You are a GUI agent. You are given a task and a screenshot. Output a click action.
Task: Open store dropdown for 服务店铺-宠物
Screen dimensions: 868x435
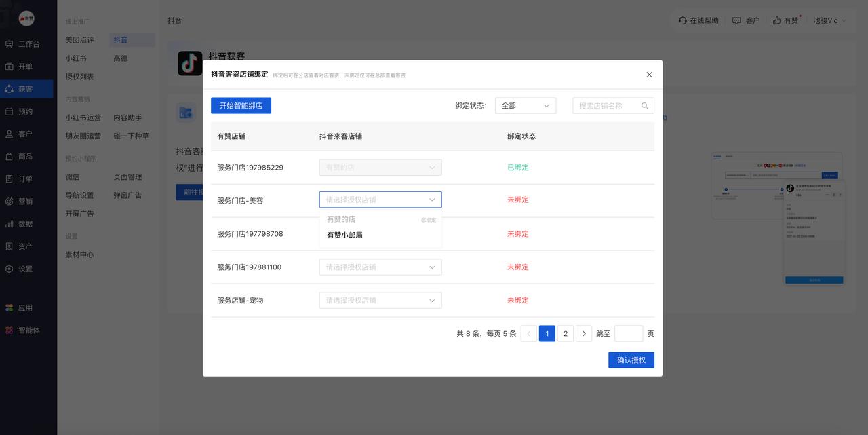point(380,300)
